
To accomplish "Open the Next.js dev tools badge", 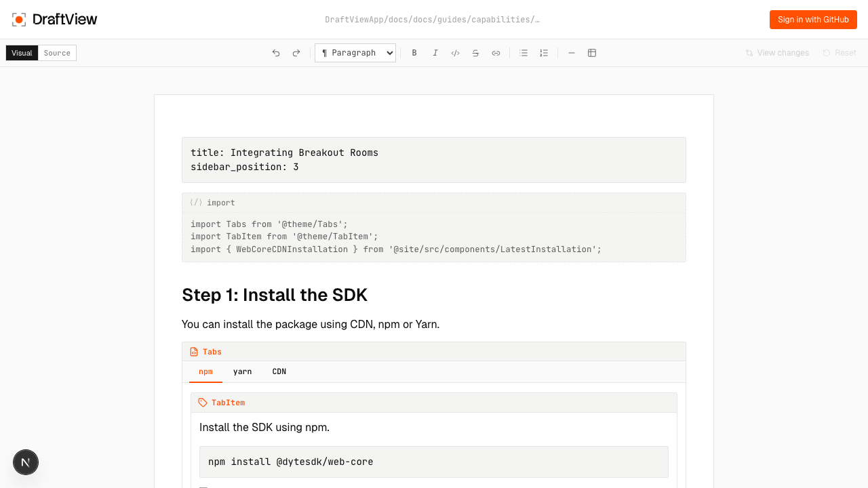I will tap(26, 462).
